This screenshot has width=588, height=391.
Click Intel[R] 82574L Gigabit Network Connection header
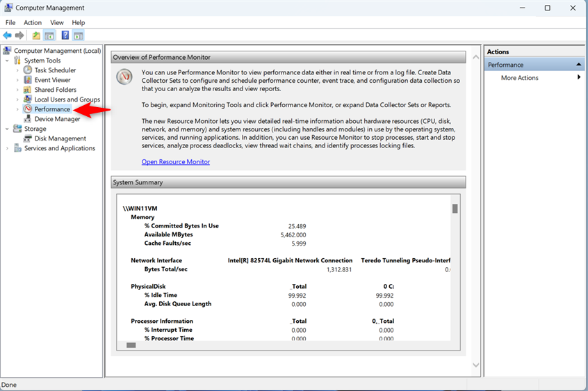[x=291, y=260]
